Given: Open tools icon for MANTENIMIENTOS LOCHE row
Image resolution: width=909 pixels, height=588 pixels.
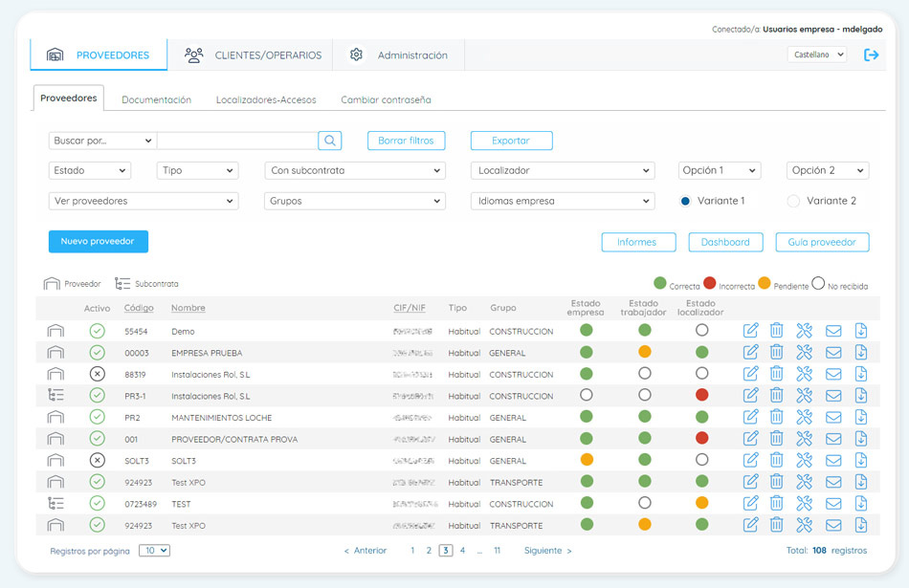Looking at the screenshot, I should tap(804, 417).
